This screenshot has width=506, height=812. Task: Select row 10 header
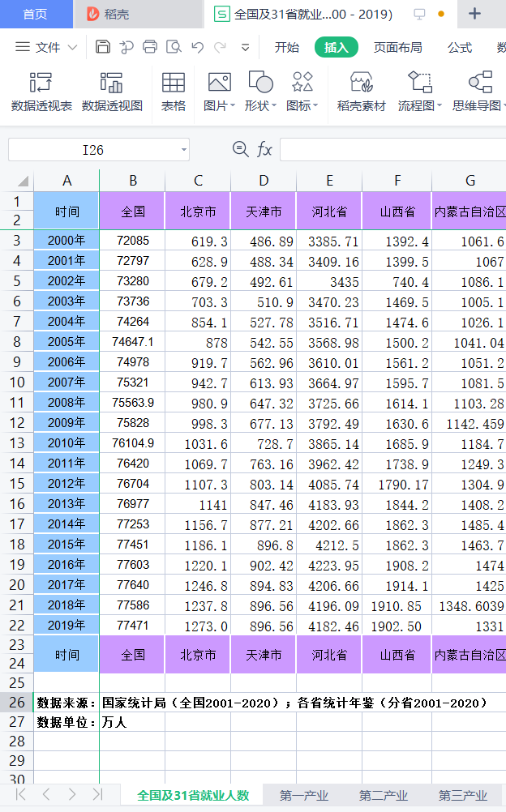click(x=16, y=382)
